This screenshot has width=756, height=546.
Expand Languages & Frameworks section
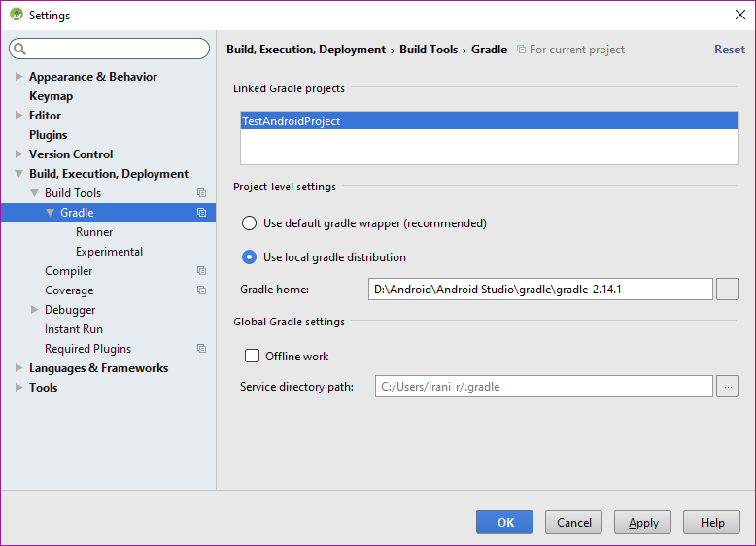[18, 367]
